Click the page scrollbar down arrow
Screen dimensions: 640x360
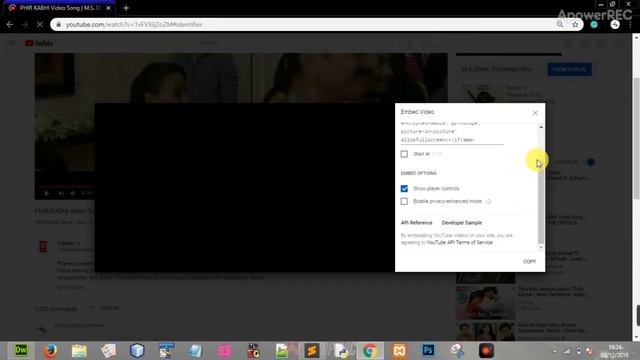[x=636, y=337]
